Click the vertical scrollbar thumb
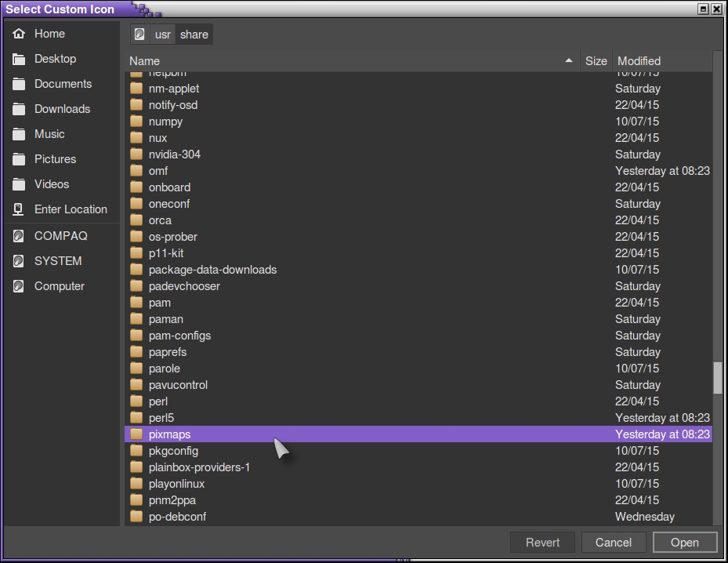 (717, 378)
